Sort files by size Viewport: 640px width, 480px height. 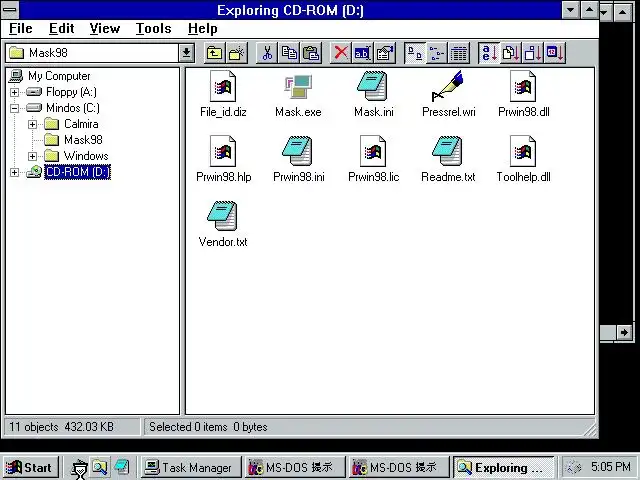(x=533, y=53)
